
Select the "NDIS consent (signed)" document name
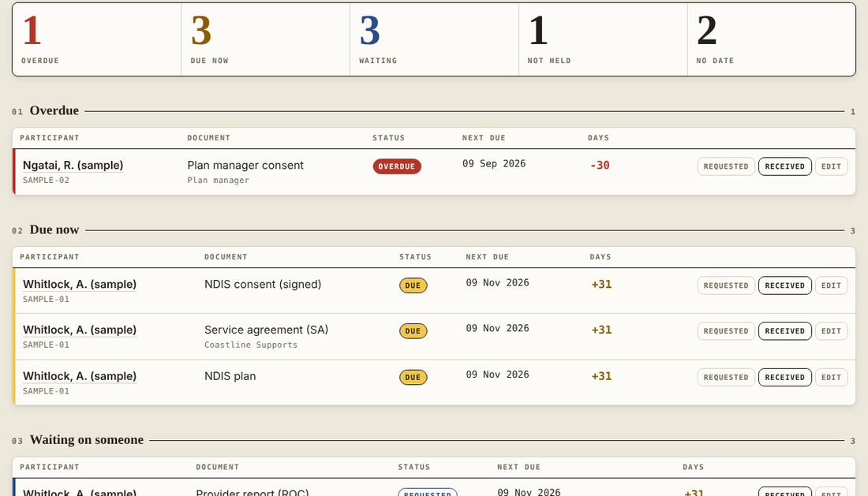[x=263, y=284]
